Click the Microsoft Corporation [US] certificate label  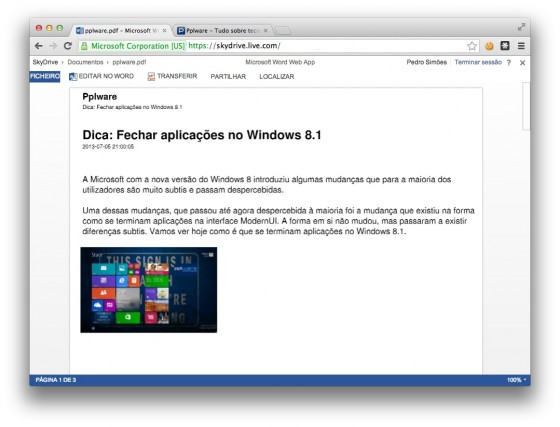pos(138,46)
